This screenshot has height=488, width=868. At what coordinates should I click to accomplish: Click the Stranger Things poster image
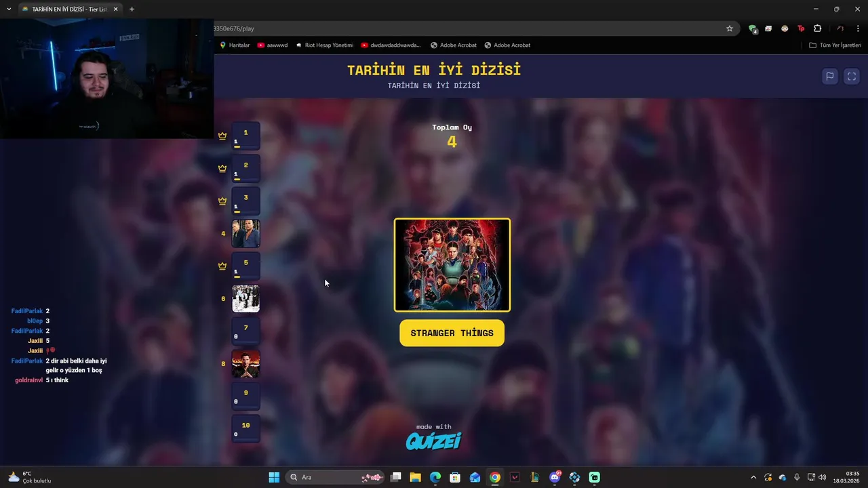[x=452, y=265]
